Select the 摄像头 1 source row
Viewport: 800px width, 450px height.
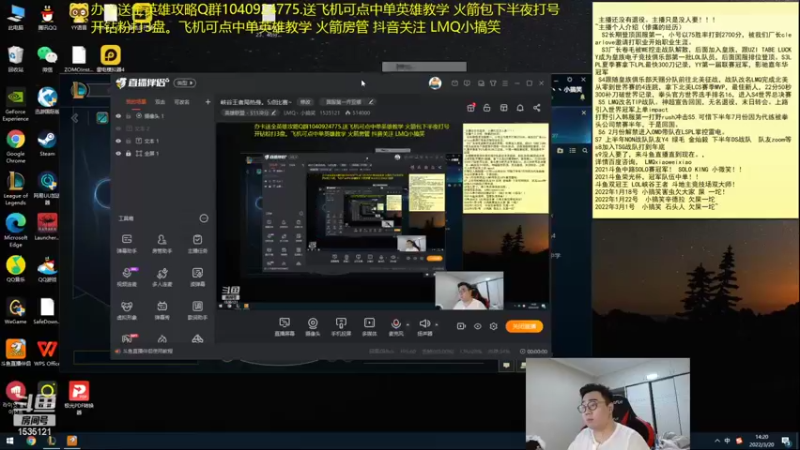click(162, 116)
